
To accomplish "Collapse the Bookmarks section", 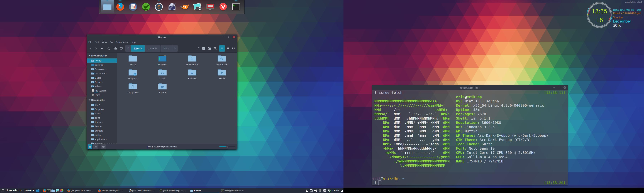I will tap(89, 100).
